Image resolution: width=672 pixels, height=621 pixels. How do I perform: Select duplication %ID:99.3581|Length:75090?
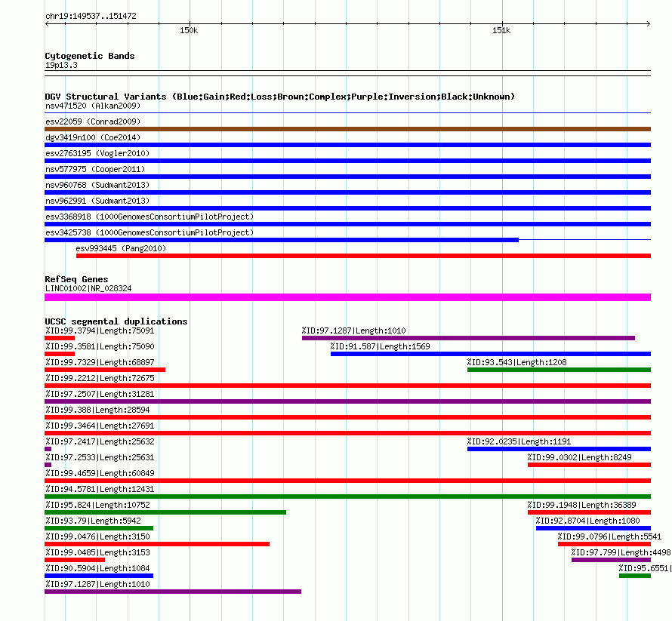point(100,346)
